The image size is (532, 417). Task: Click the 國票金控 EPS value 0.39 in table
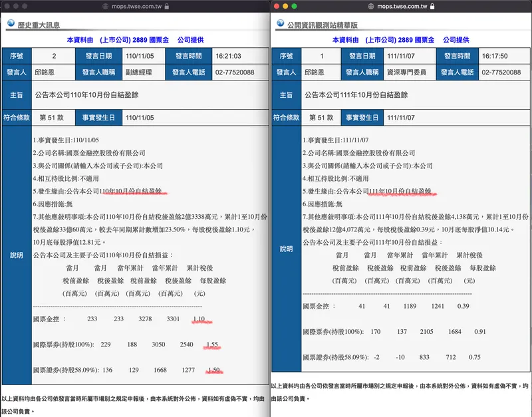(463, 306)
